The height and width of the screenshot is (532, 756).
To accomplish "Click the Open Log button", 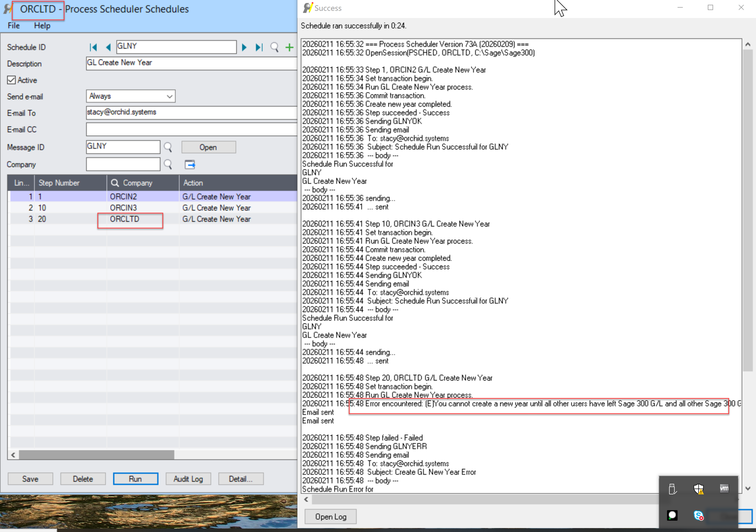I will click(x=330, y=517).
